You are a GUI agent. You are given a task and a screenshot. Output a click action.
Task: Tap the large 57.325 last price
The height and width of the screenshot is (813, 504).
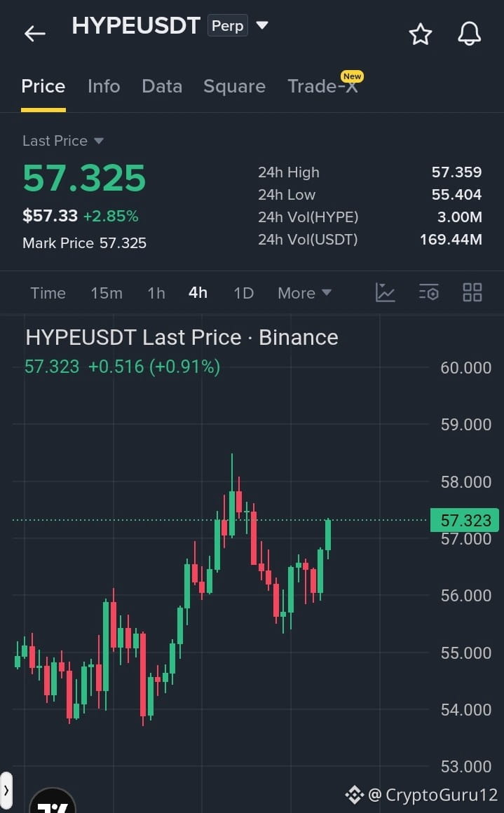84,178
